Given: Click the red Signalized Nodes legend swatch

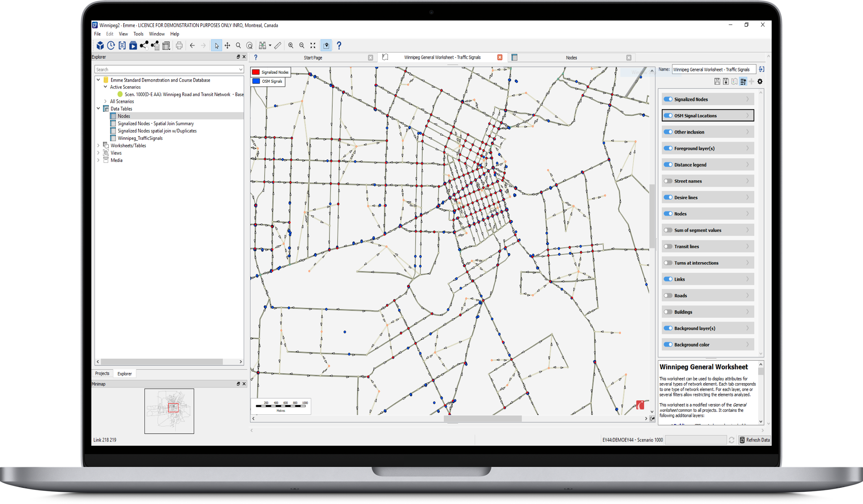Looking at the screenshot, I should (x=256, y=72).
